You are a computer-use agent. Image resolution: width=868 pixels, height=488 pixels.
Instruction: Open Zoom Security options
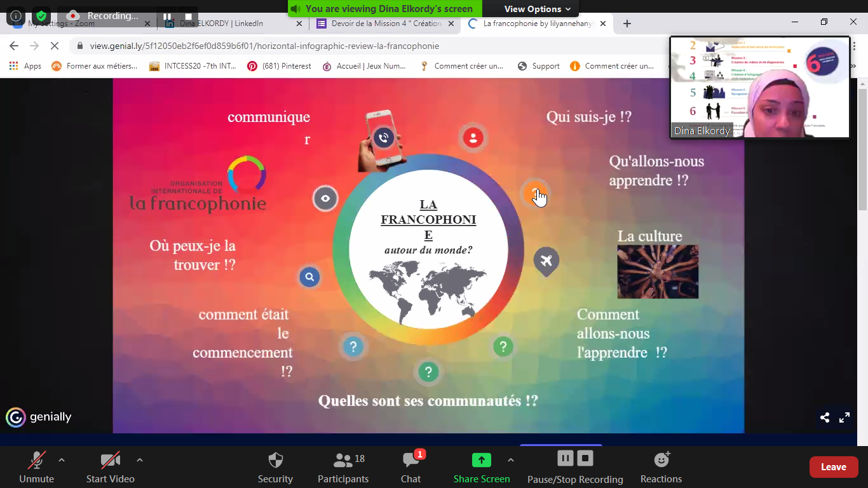click(x=275, y=468)
